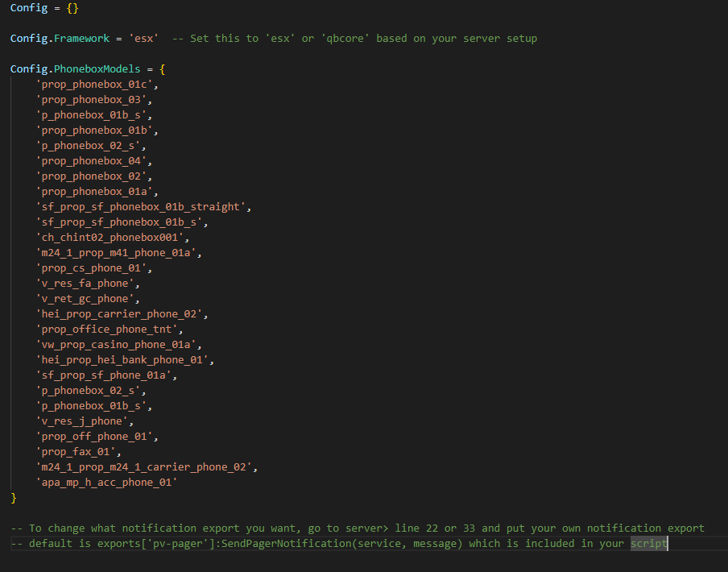Click 'vw_prop_casino_phone_01a' entry

click(116, 345)
